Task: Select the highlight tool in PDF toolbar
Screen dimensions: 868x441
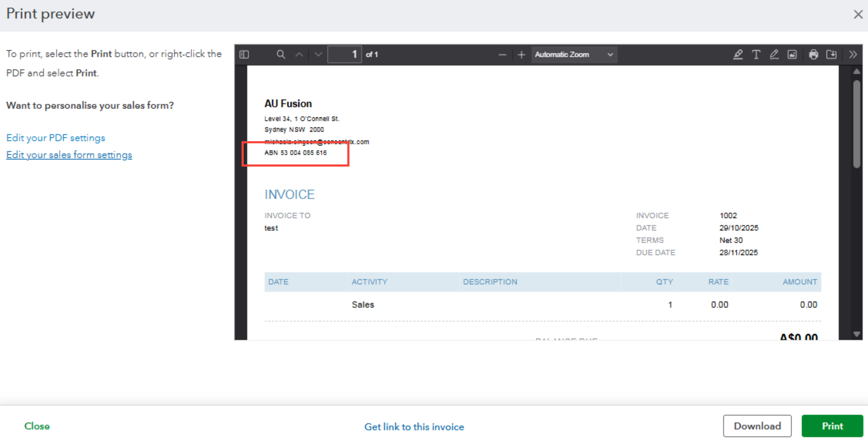Action: (x=738, y=55)
